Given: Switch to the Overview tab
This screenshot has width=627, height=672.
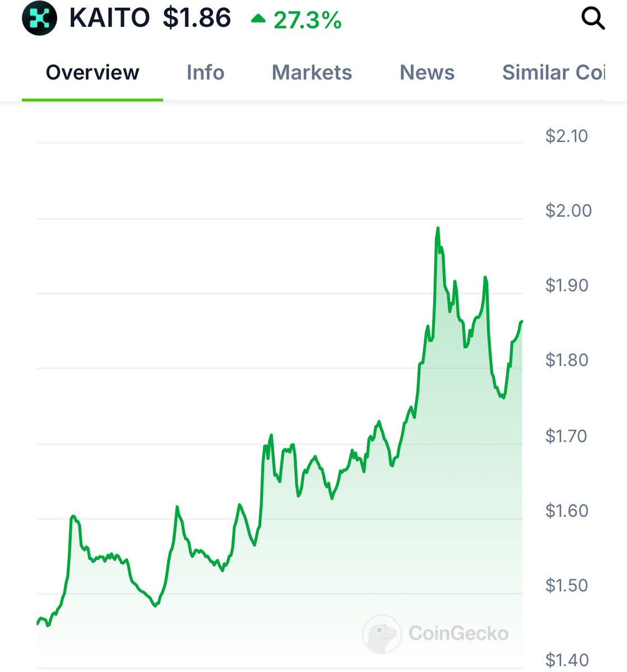Looking at the screenshot, I should 92,72.
